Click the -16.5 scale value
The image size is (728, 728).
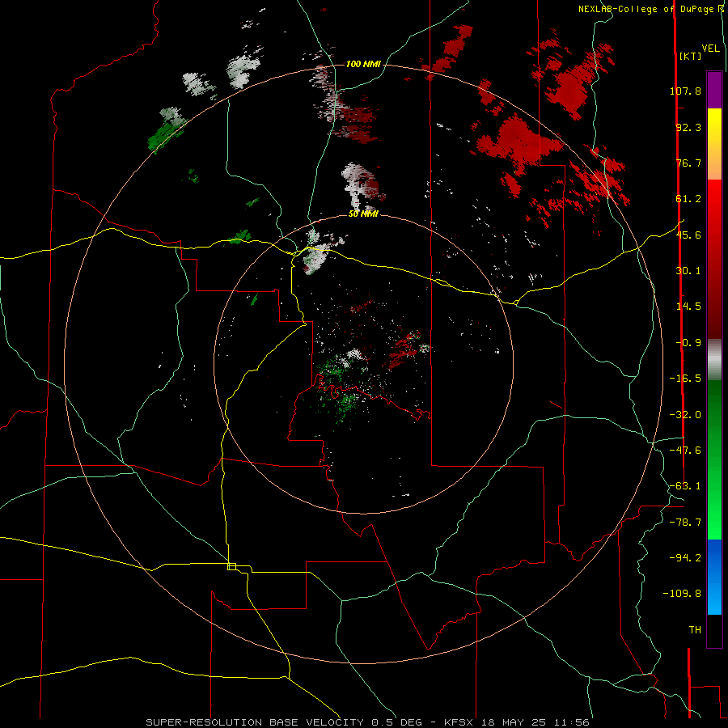pyautogui.click(x=685, y=379)
